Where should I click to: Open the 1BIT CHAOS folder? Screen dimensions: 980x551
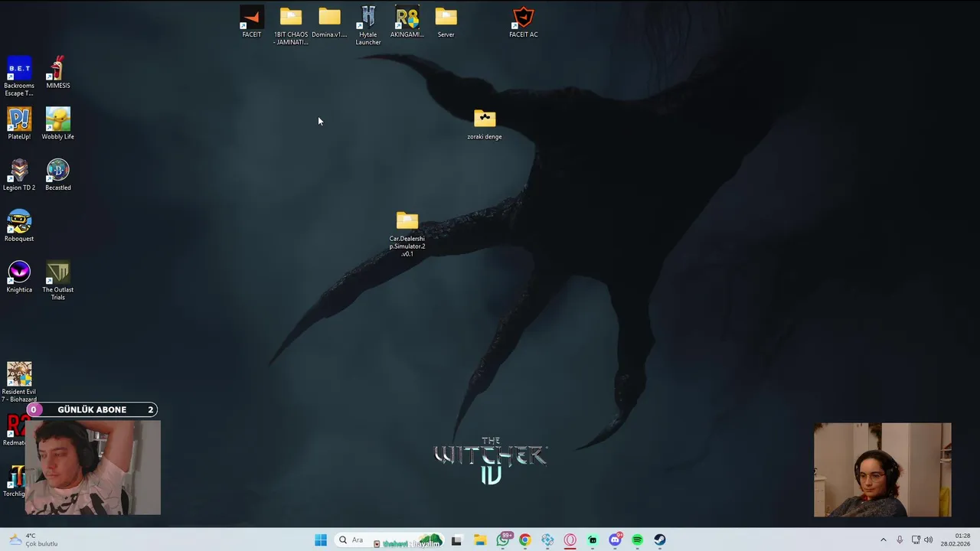pos(291,25)
